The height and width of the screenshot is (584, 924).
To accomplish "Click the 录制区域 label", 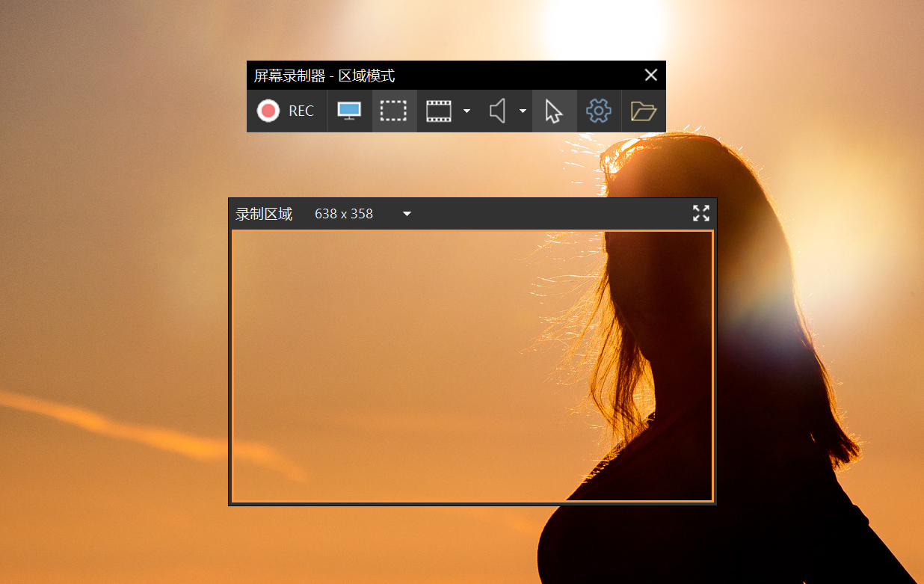I will tap(264, 214).
